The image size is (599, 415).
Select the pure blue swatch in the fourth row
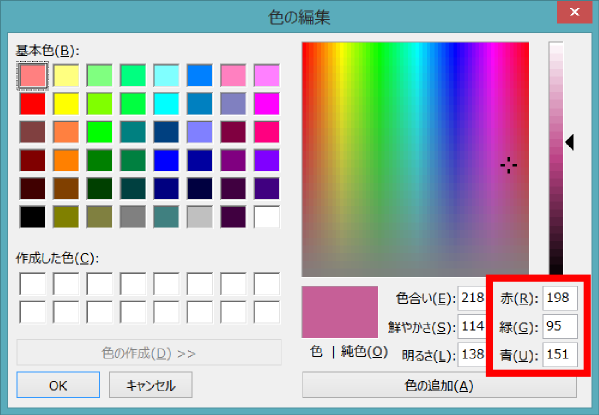[166, 160]
